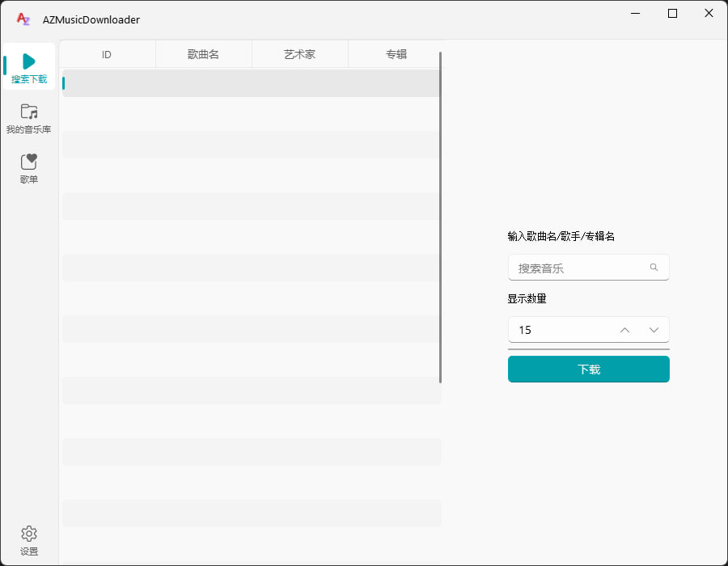Decrease 显示数量 with down arrow
The width and height of the screenshot is (728, 566).
[654, 331]
